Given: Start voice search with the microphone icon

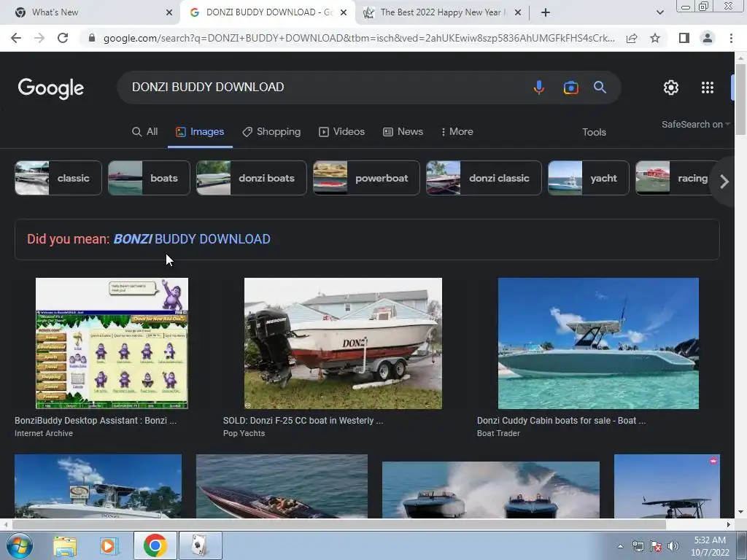Looking at the screenshot, I should coord(539,87).
